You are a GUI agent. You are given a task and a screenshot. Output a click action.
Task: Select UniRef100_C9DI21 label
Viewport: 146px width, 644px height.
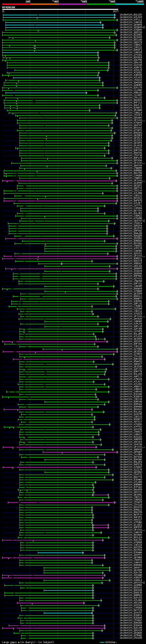click(131, 48)
